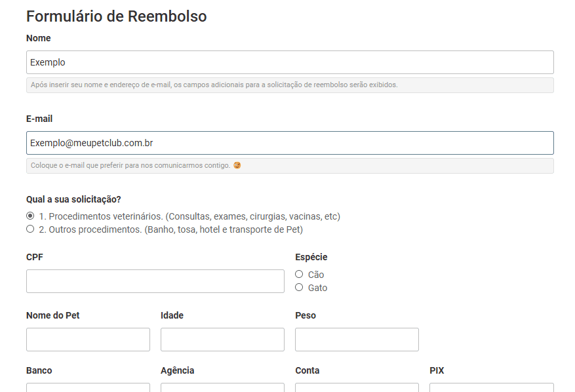Focus the PIX input field

point(491,387)
